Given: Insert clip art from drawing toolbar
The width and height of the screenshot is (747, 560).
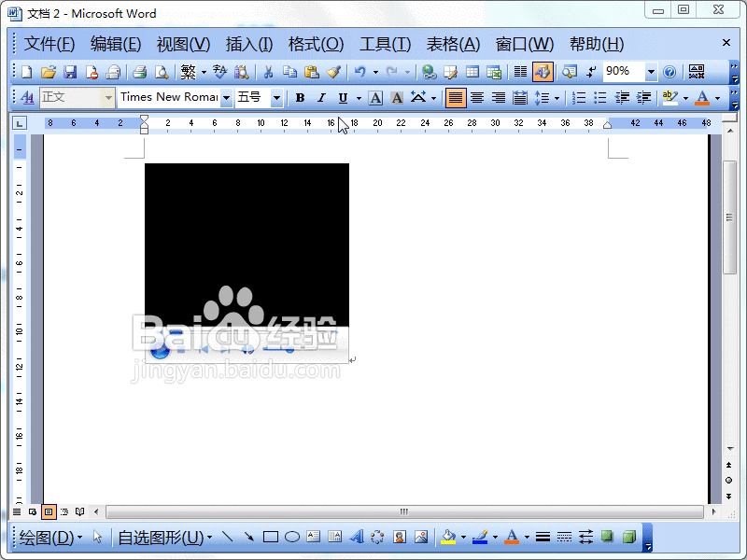Looking at the screenshot, I should coord(400,538).
